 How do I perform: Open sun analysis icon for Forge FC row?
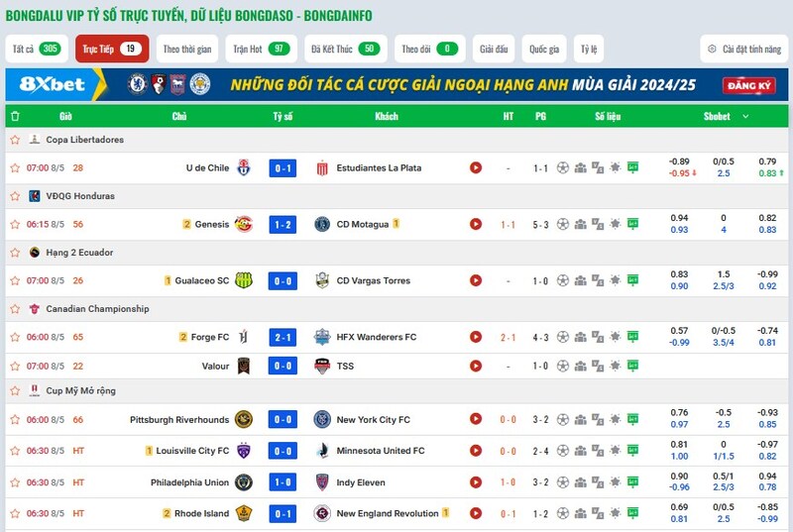click(x=615, y=337)
